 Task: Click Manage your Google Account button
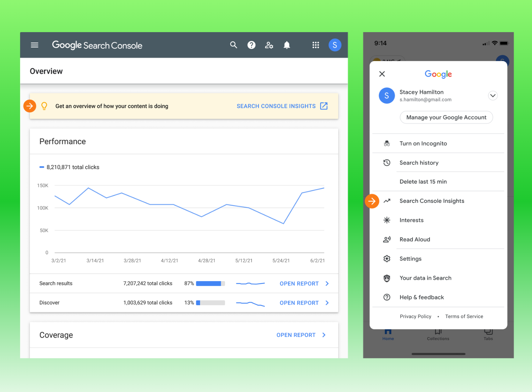(x=446, y=117)
